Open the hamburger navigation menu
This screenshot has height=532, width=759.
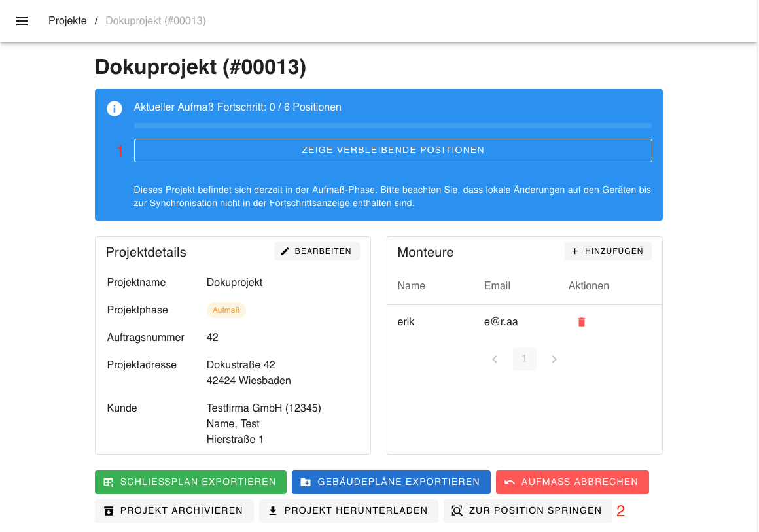22,21
